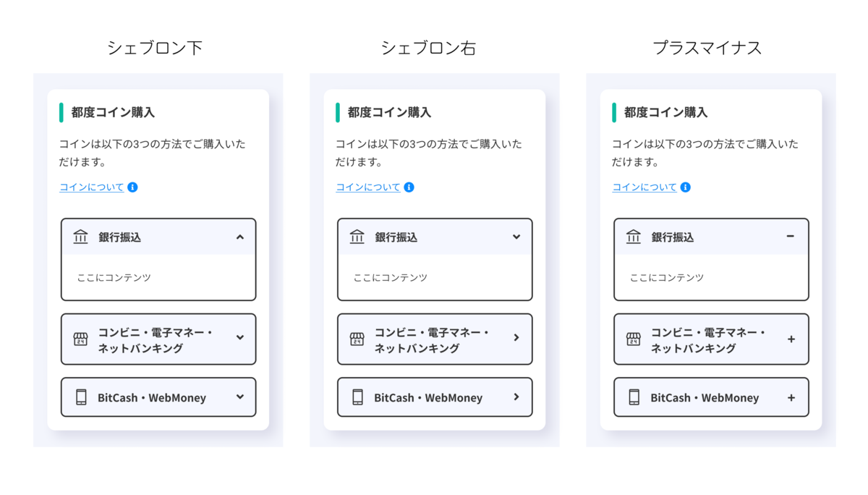Screen dimensions: 868x495
Task: Open コインについて link in プラスマイナス panel
Action: tap(644, 187)
